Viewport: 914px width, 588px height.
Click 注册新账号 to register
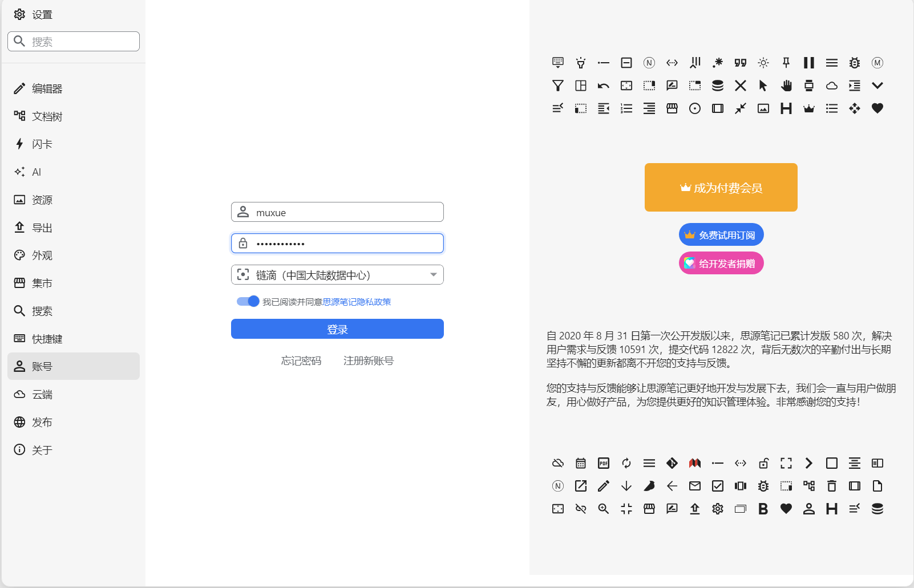[369, 361]
